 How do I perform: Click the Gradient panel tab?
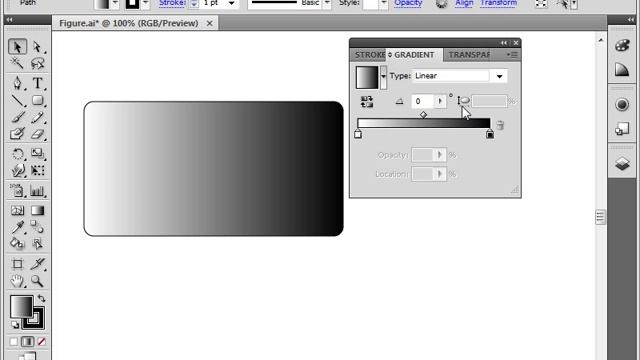414,55
